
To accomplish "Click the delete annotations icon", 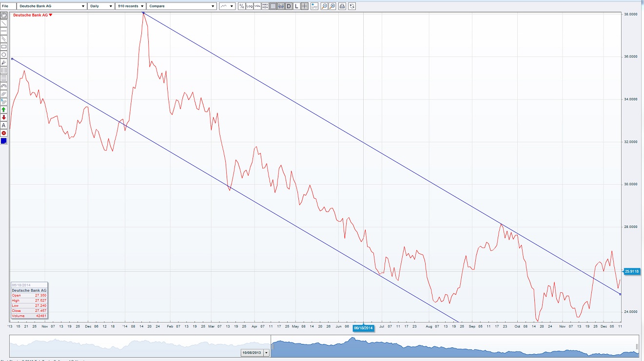I will click(3, 133).
